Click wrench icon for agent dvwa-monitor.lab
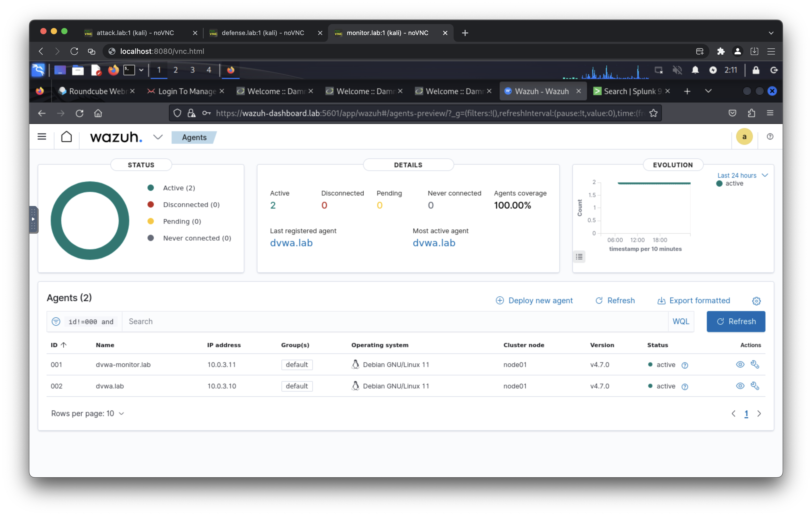Image resolution: width=812 pixels, height=516 pixels. [x=755, y=364]
